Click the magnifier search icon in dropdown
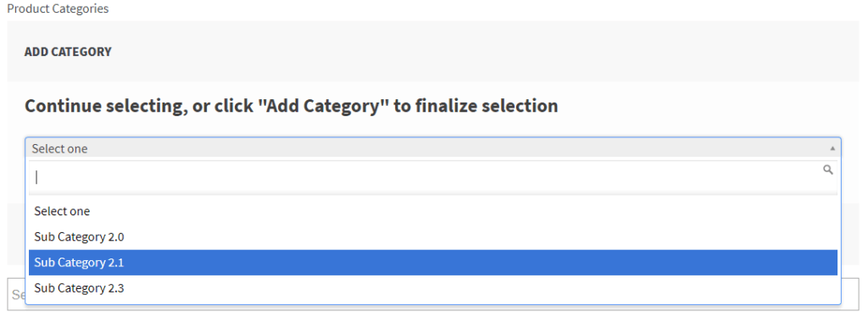 click(827, 170)
